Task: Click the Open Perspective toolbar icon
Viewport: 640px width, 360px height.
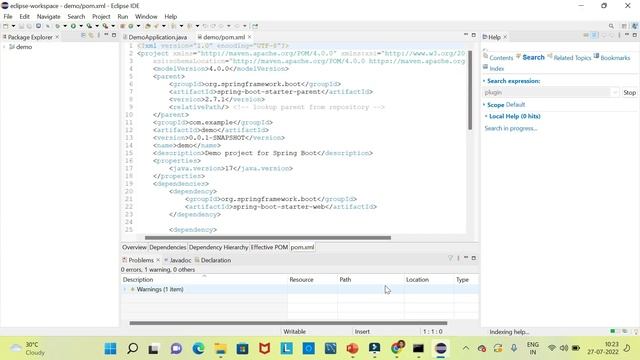Action: pos(624,26)
